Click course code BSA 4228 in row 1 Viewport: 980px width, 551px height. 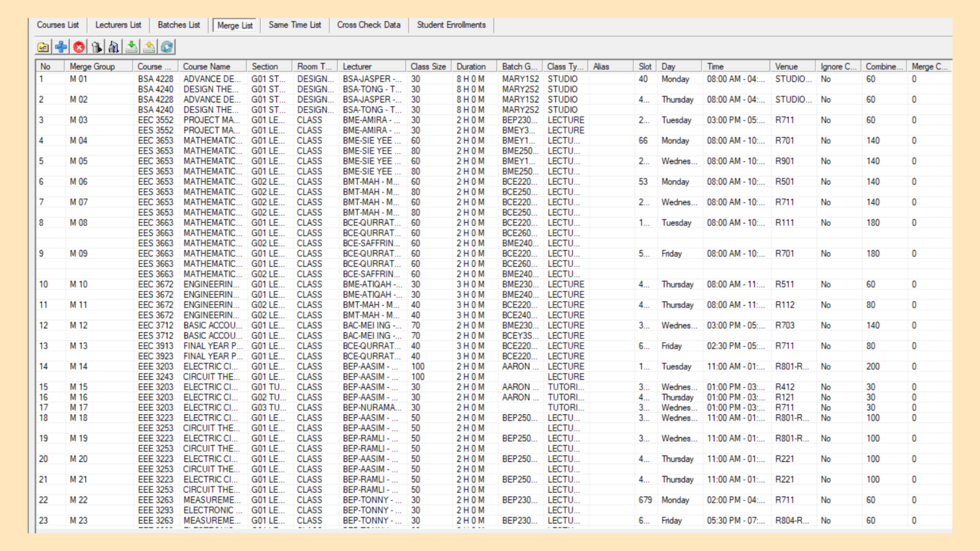(x=155, y=79)
